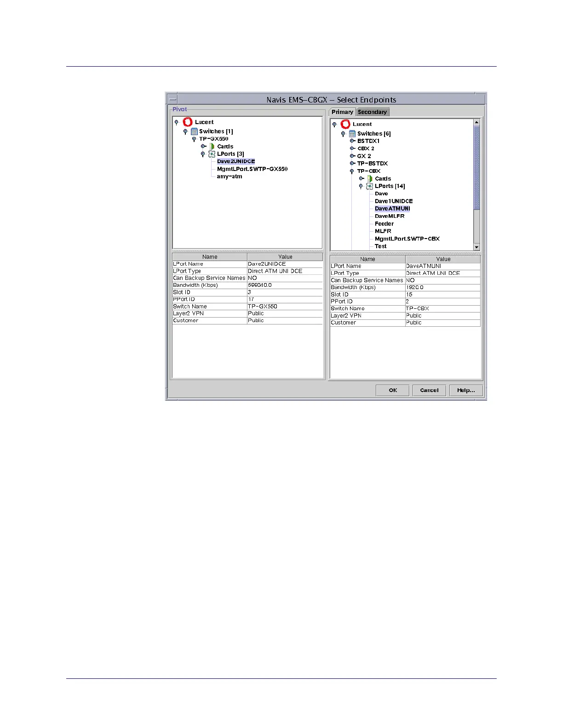
Task: Select Dave2UNIDCE LPort in Pivot tree
Action: tap(236, 161)
